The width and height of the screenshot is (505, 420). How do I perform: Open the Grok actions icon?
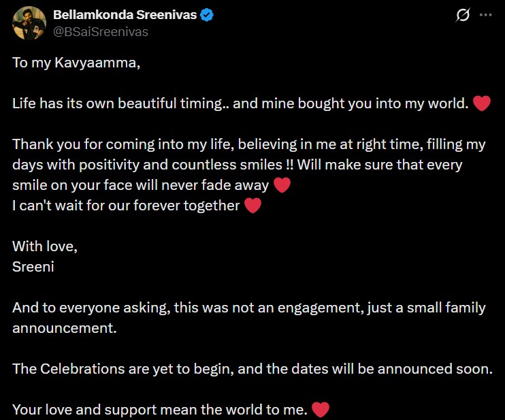click(x=463, y=15)
